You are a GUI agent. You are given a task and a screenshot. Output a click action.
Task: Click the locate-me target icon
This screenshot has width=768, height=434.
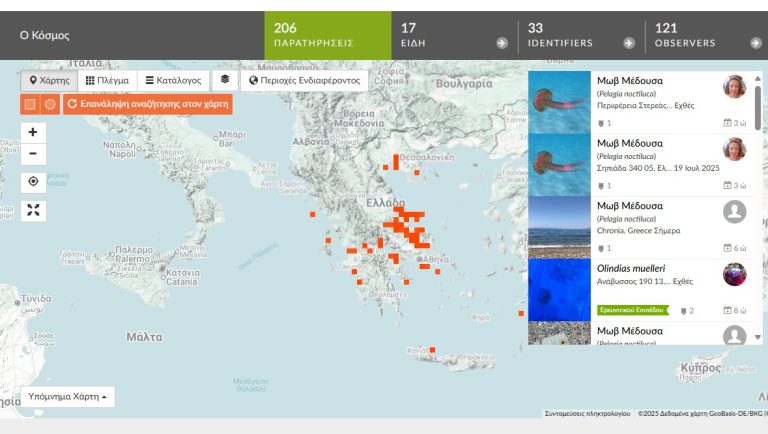pos(33,182)
